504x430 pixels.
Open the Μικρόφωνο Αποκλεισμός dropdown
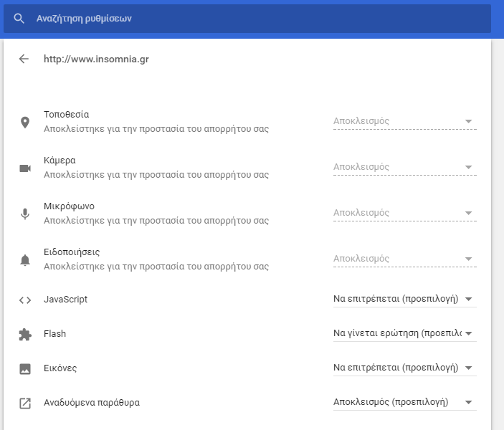pos(404,214)
